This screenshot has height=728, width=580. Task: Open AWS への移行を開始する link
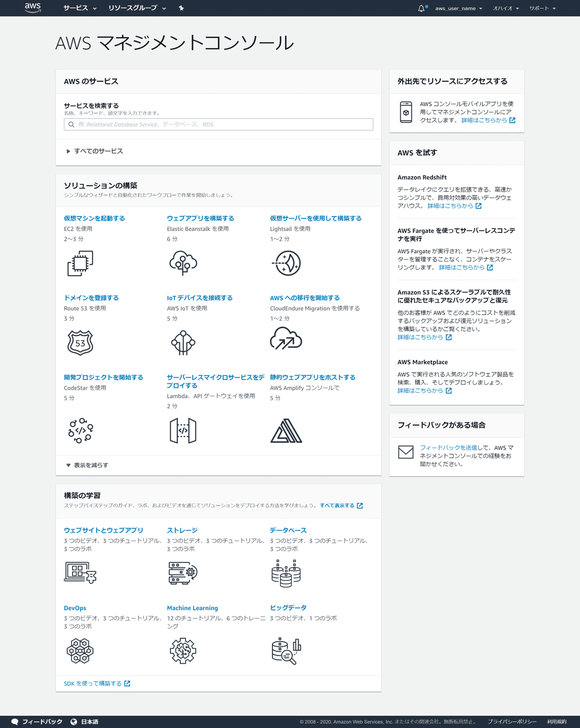305,298
